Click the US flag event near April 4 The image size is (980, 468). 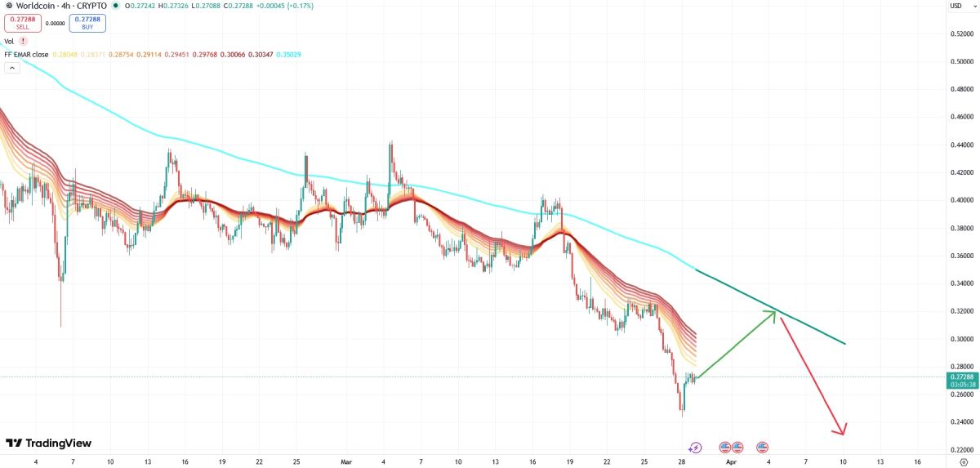pyautogui.click(x=763, y=447)
